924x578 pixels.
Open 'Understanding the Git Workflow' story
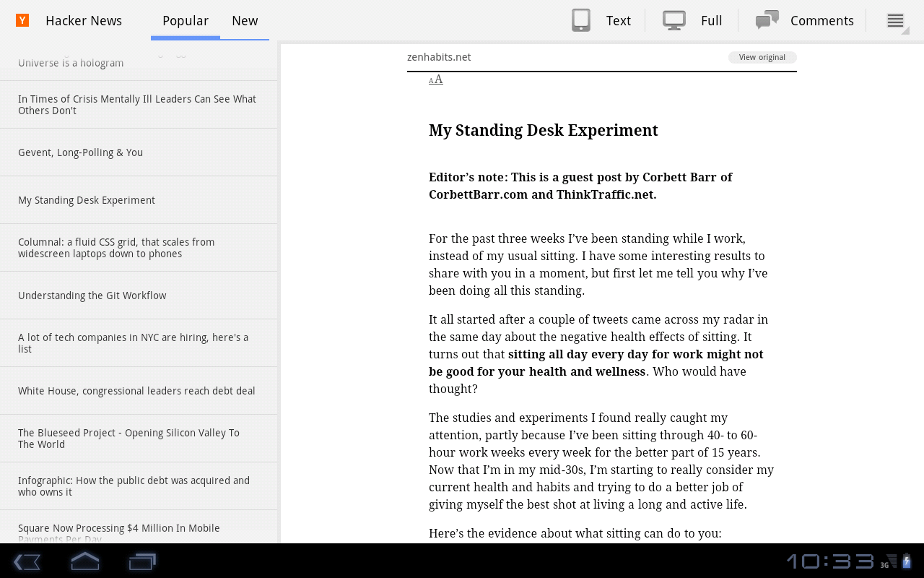point(139,296)
